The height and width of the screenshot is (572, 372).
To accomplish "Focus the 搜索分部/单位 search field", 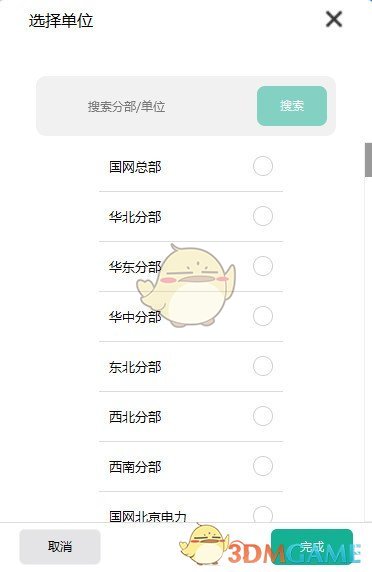I will [x=146, y=106].
